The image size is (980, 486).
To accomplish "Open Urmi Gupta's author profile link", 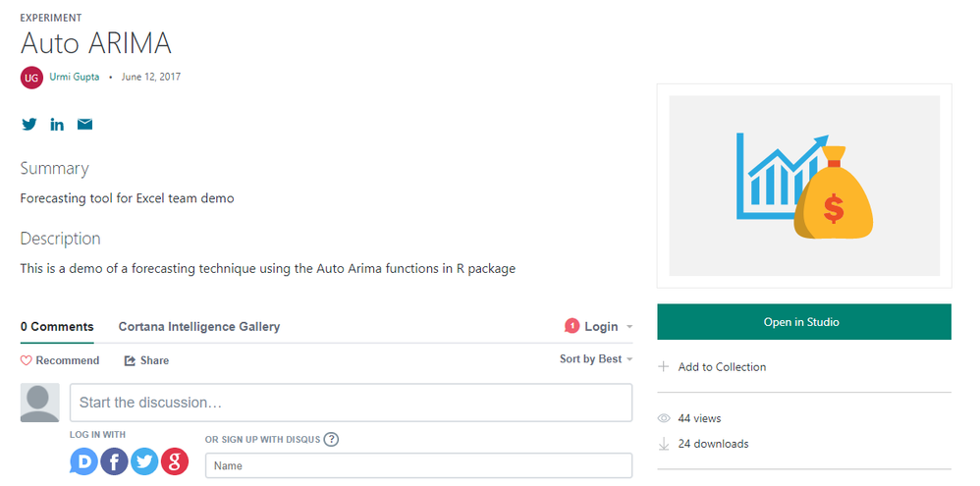I will tap(74, 77).
